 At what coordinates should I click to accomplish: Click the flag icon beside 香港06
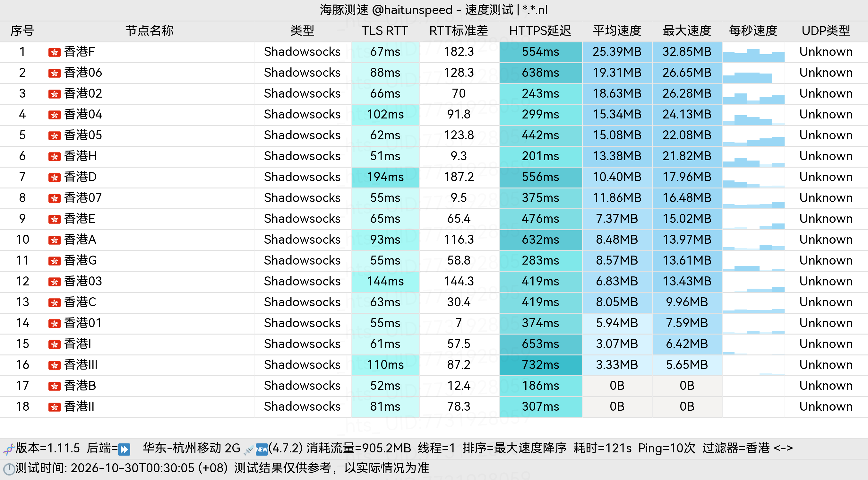(x=54, y=73)
